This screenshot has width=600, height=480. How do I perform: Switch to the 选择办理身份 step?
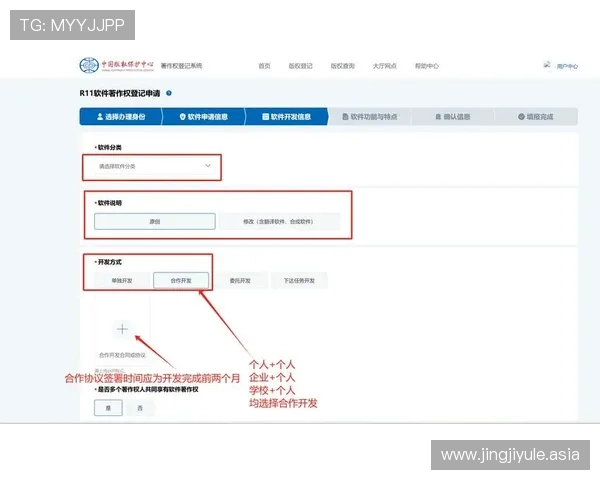pos(121,117)
